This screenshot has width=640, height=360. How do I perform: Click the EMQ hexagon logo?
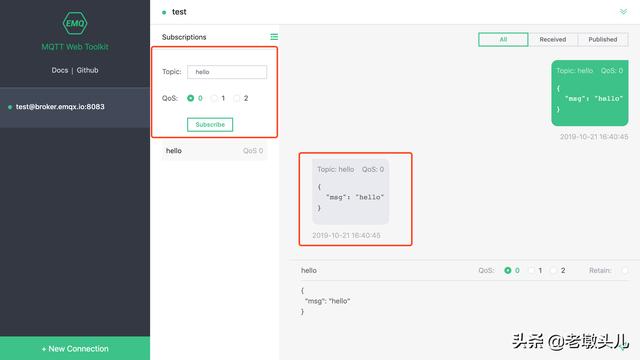pos(75,23)
